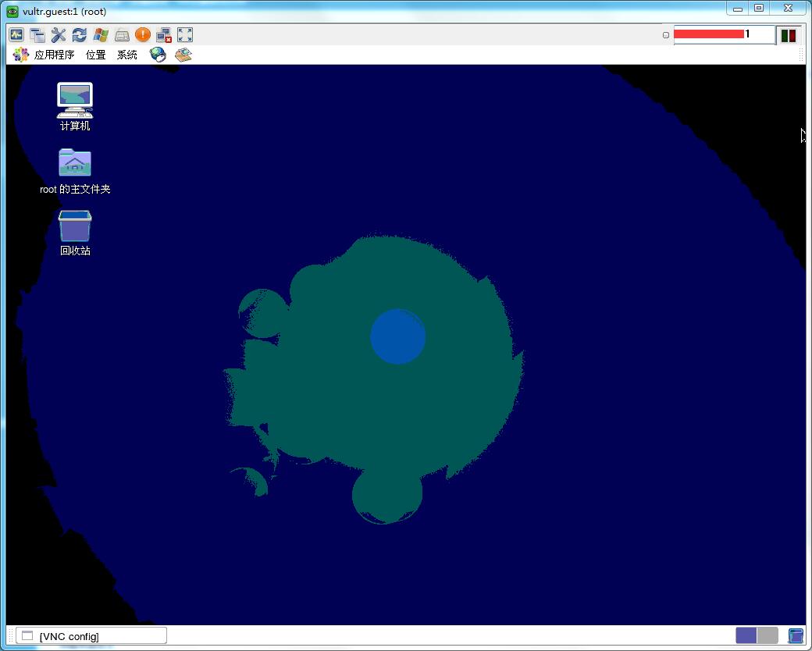Open the 应用程序 menu
812x651 pixels.
click(53, 55)
